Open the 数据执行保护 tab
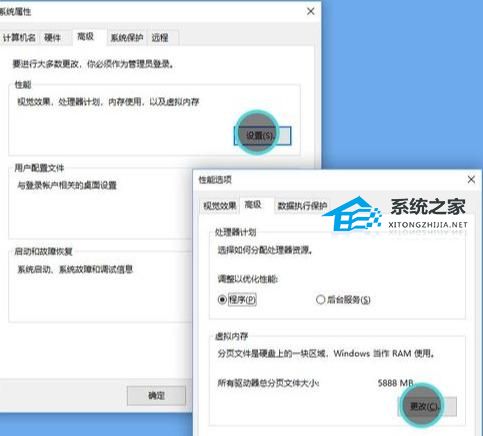Screen dimensions: 483x436 [302, 205]
